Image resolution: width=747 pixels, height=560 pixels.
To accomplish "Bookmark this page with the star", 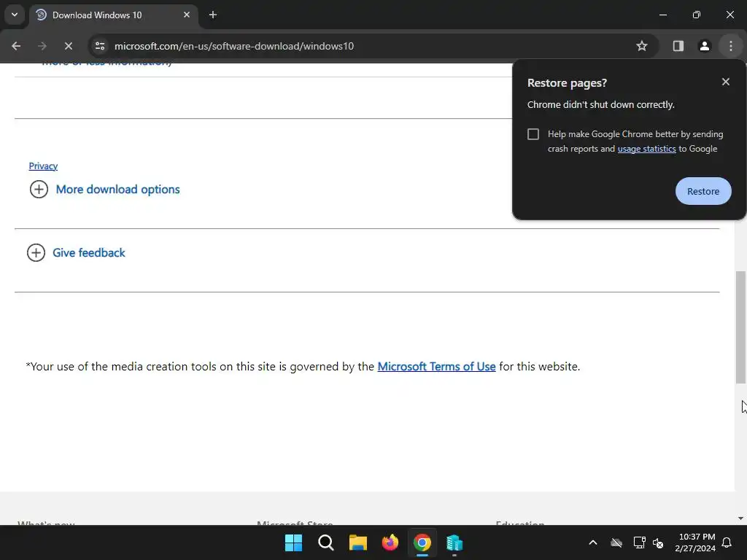I will point(642,46).
